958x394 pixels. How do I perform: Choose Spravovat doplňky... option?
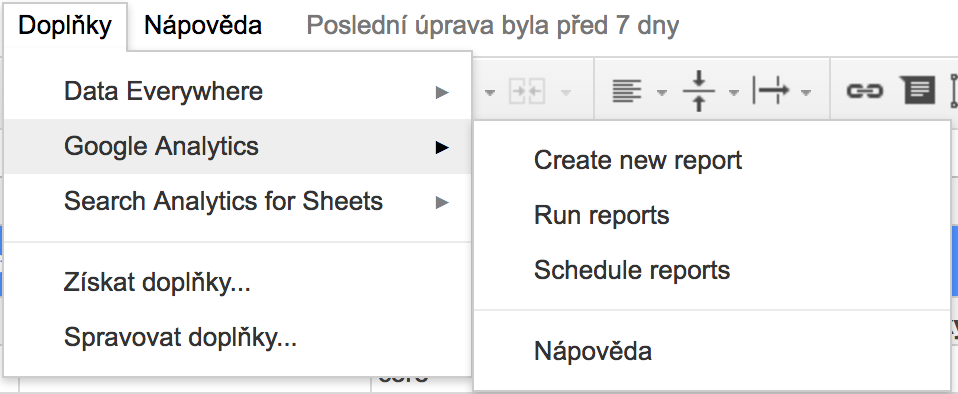point(238,338)
